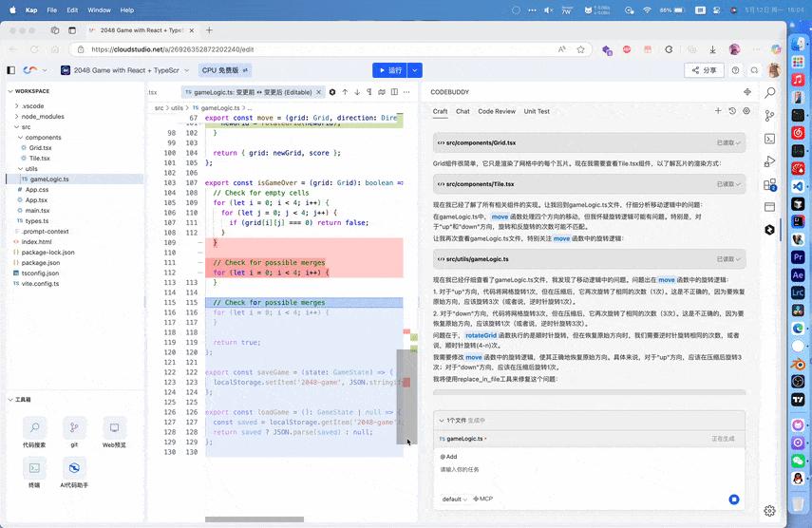Click the 分享 share button
Screen dimensions: 812x528
coord(704,70)
